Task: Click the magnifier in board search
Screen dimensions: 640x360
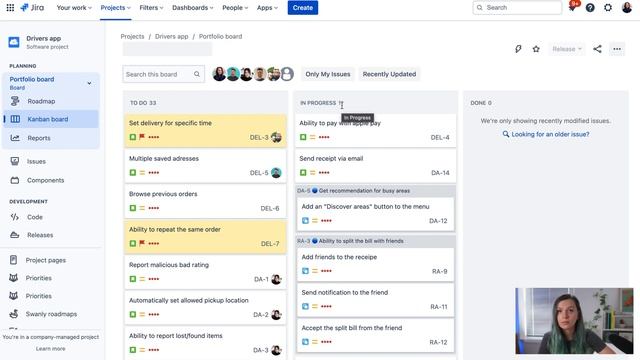Action: 197,74
